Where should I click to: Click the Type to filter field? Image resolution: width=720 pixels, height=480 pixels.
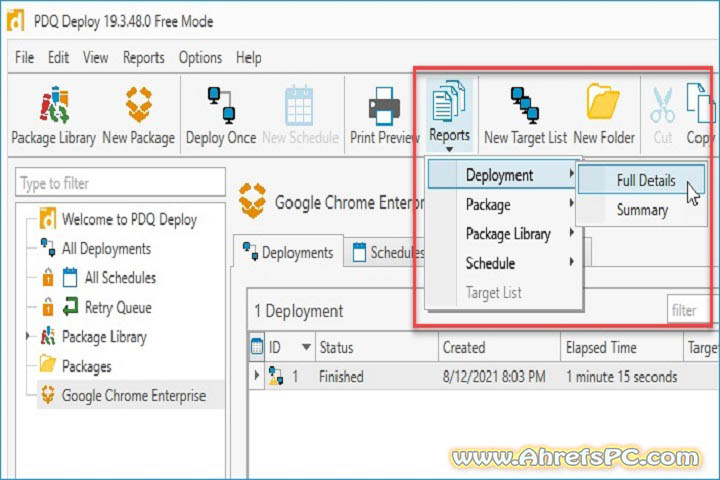point(120,183)
